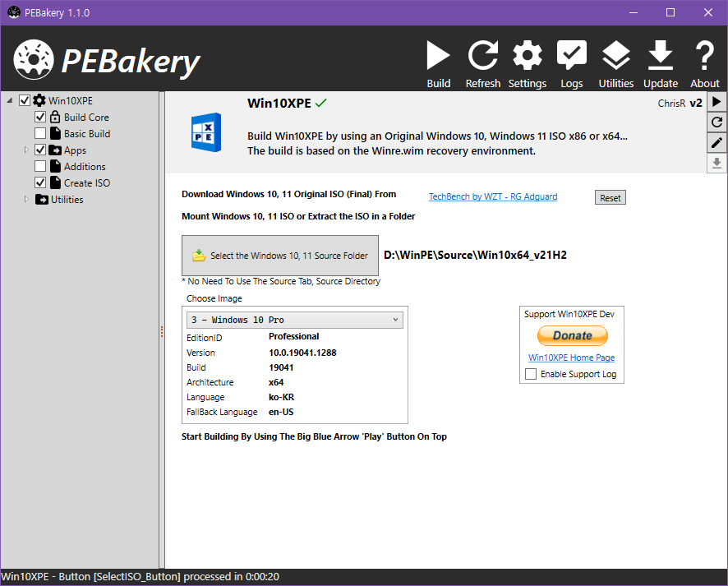Uncheck the Create ISO checkbox

(40, 182)
